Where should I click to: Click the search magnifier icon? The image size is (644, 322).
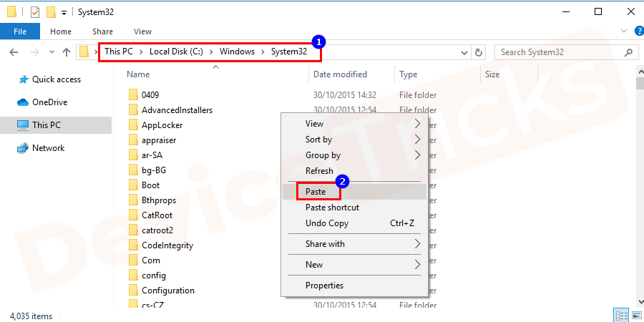click(x=628, y=52)
